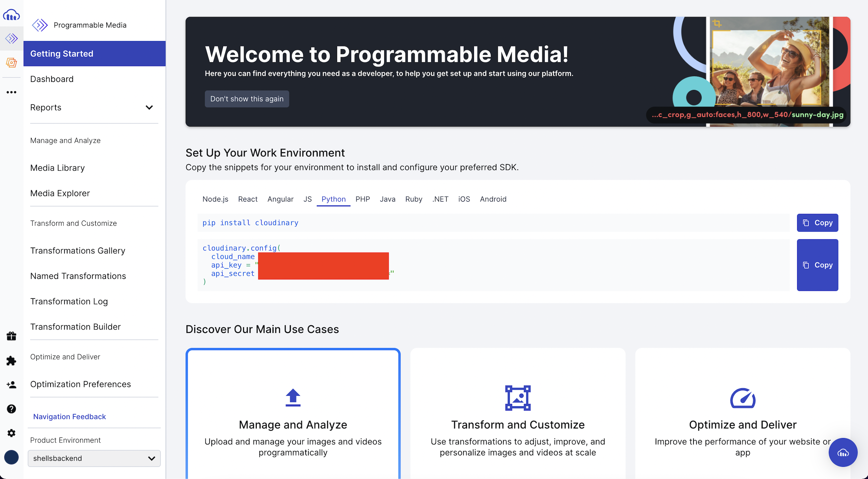Click the invite user person-plus icon
The height and width of the screenshot is (479, 868).
pos(11,385)
